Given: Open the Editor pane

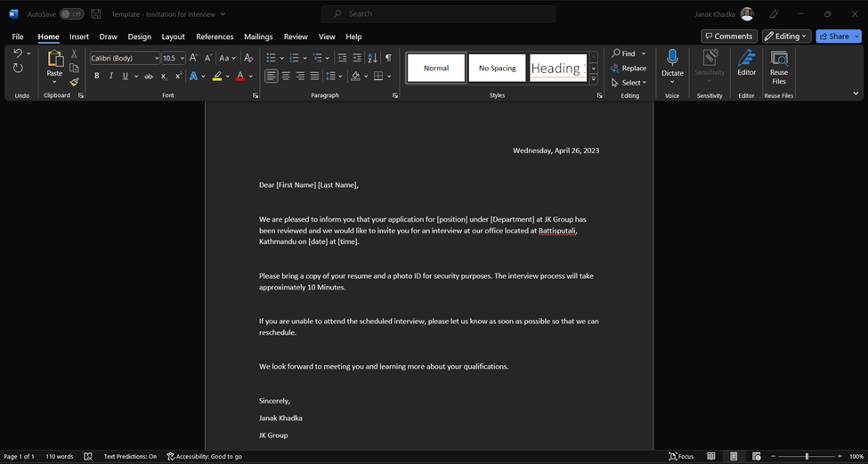Looking at the screenshot, I should [746, 62].
